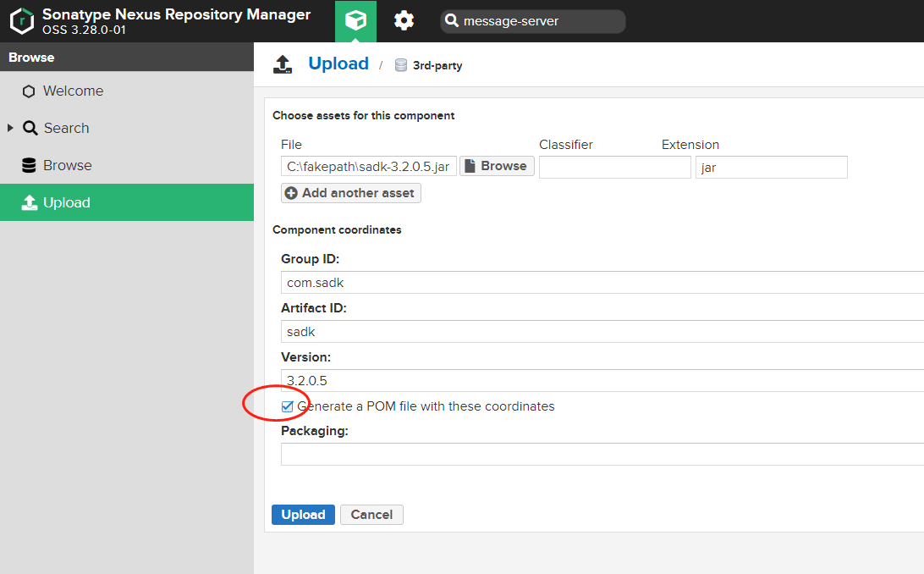Select Upload in the left sidebar
Viewport: 924px width, 574px height.
click(67, 202)
